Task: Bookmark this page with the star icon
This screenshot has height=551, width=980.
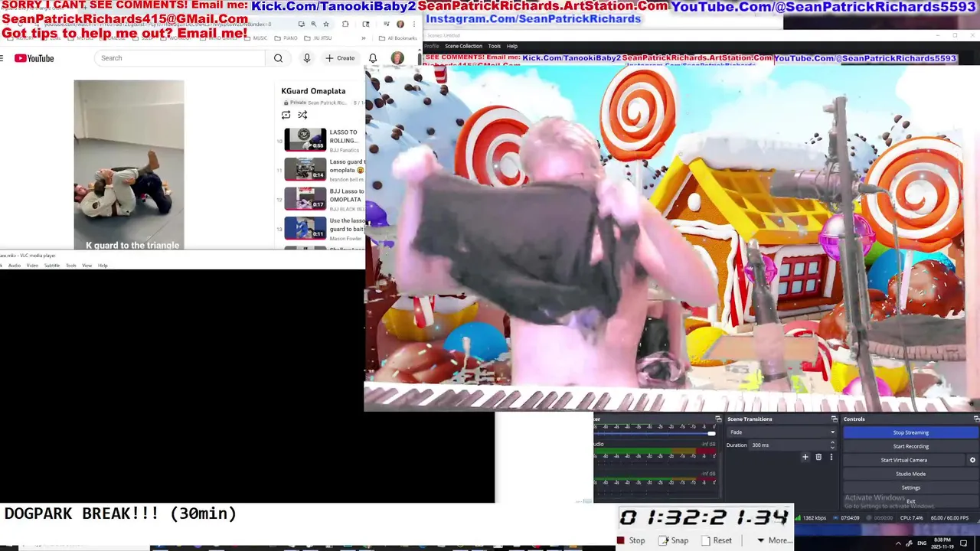Action: (x=326, y=24)
